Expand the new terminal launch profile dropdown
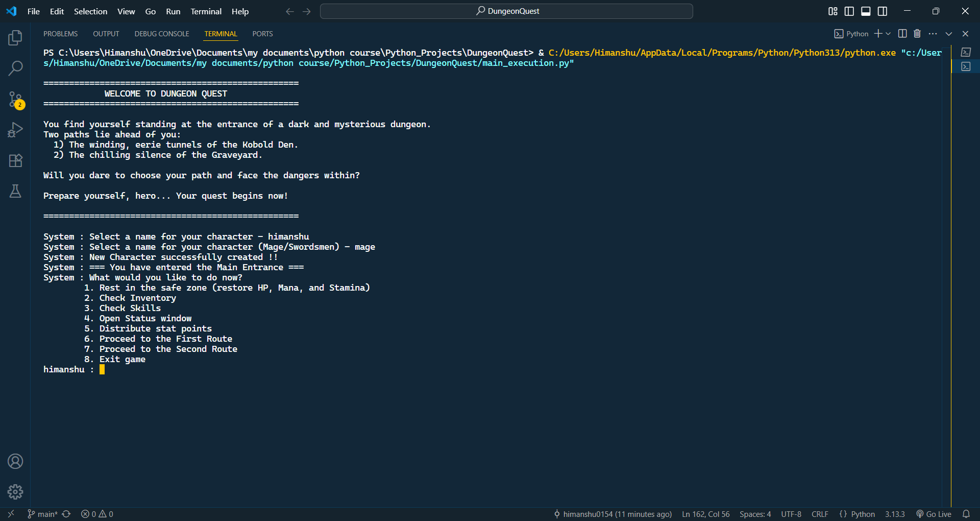Image resolution: width=980 pixels, height=521 pixels. pos(888,34)
